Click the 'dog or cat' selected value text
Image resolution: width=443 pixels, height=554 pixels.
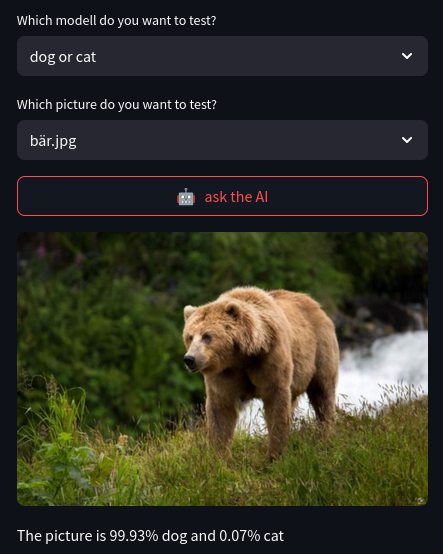click(x=63, y=57)
